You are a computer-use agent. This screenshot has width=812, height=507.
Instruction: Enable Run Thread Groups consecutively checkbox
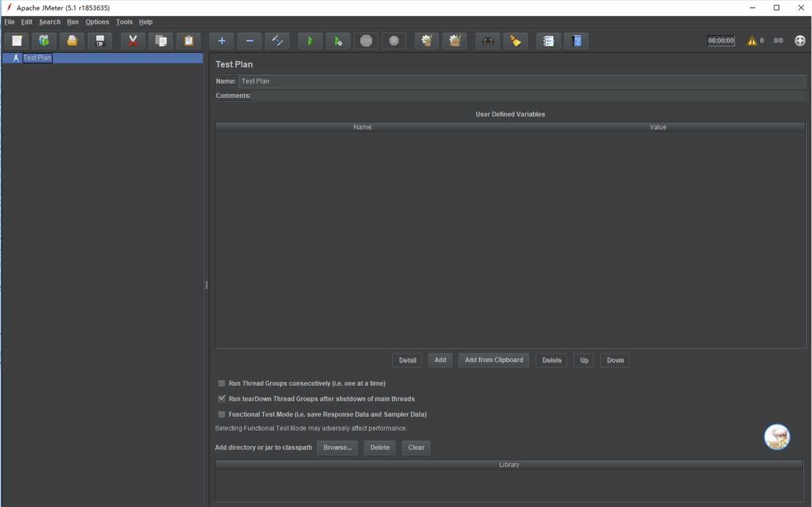(x=222, y=383)
